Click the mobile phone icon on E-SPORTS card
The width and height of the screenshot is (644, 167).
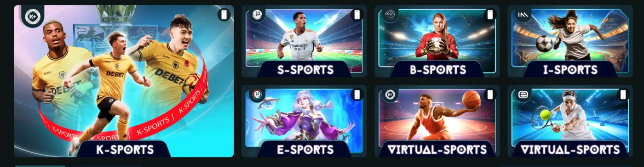click(x=357, y=95)
